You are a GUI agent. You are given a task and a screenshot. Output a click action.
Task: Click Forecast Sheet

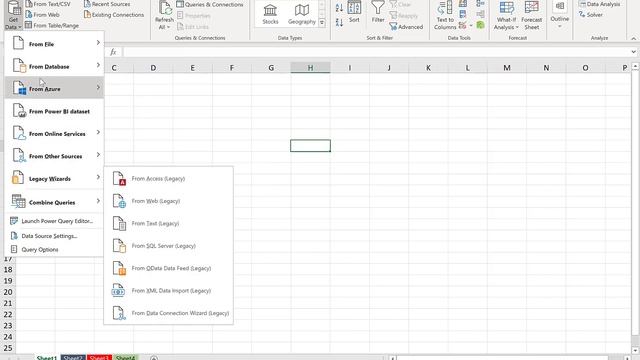[x=531, y=16]
